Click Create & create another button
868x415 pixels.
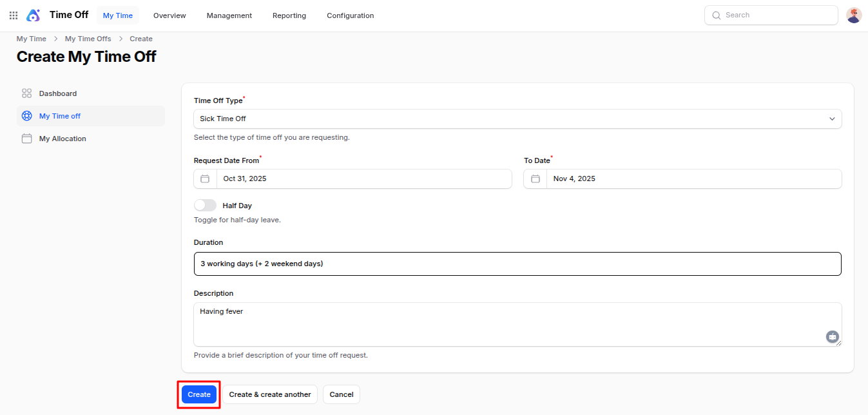[x=270, y=394]
